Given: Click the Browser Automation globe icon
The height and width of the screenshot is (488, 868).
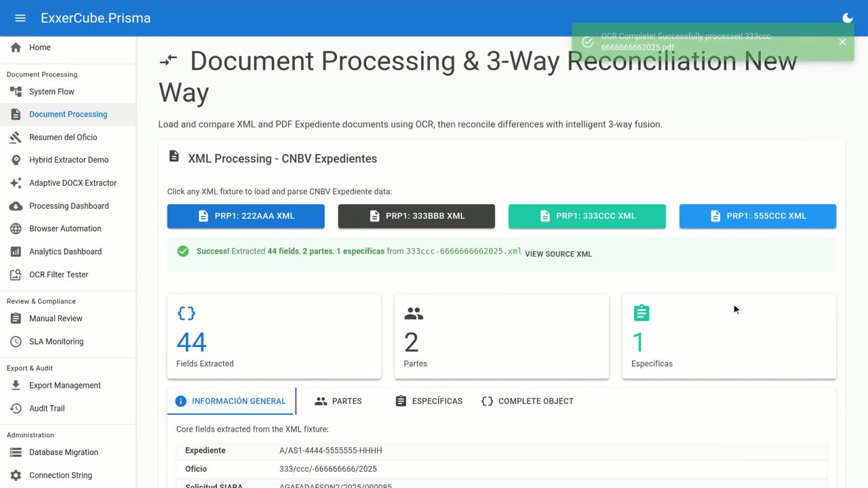Looking at the screenshot, I should (x=16, y=229).
